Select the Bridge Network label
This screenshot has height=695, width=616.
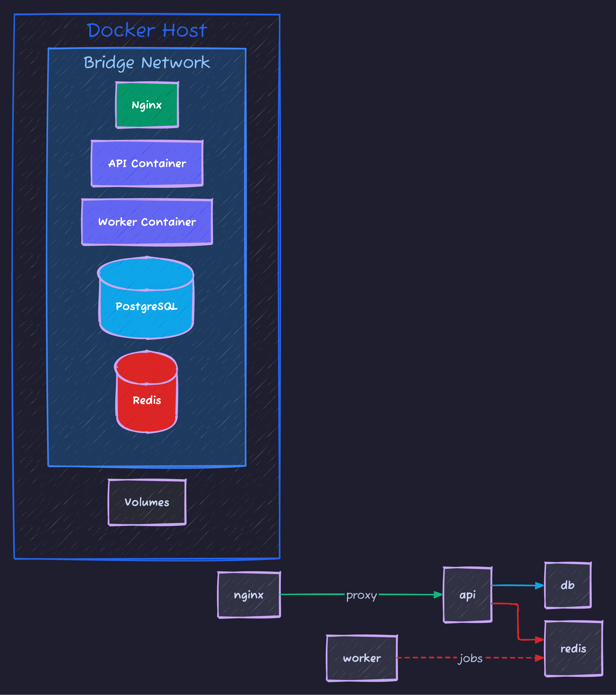pyautogui.click(x=147, y=63)
